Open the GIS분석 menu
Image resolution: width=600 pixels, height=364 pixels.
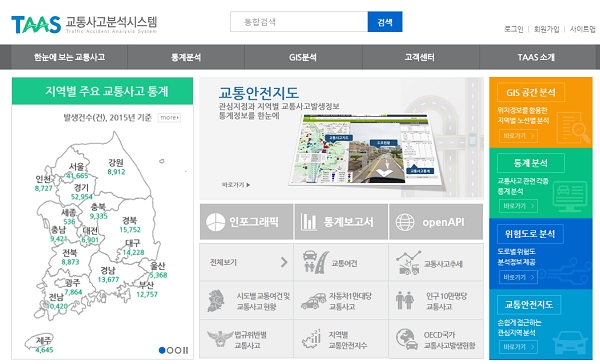303,57
